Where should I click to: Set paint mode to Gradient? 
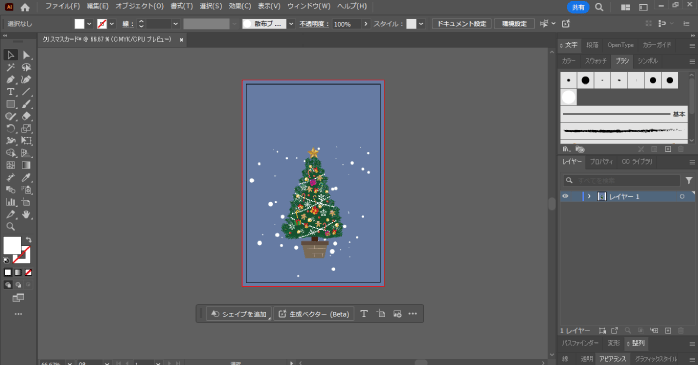(18, 272)
